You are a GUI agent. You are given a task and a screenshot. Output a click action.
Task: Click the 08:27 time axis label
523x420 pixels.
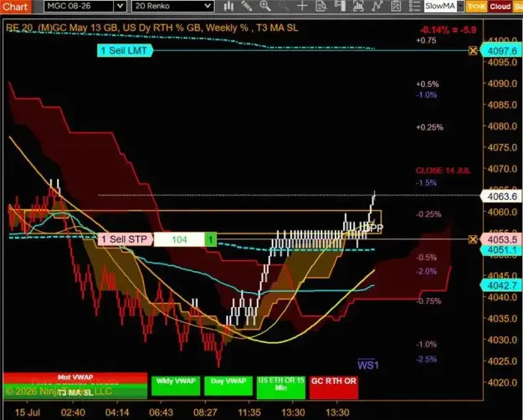205,412
